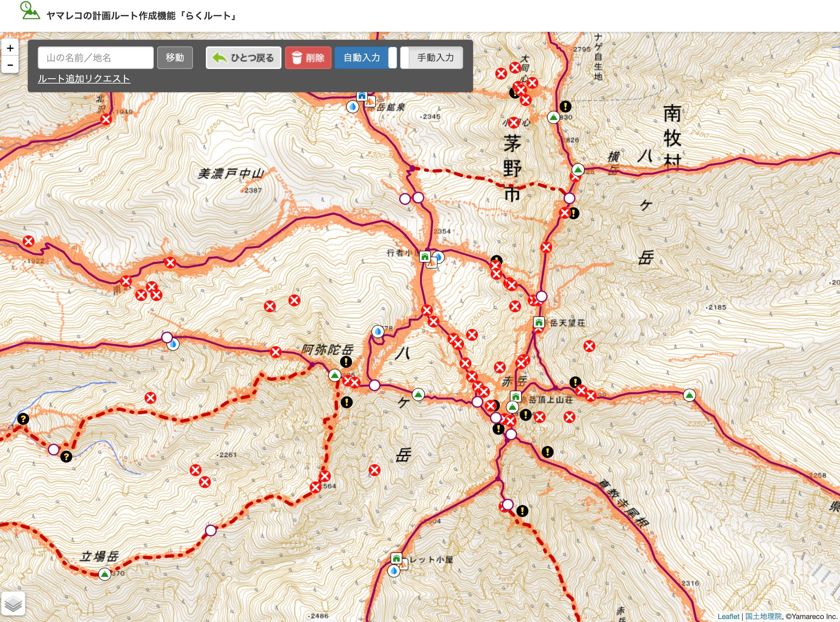This screenshot has width=840, height=622.
Task: Click the hut icon at キレット小屋
Action: (396, 558)
